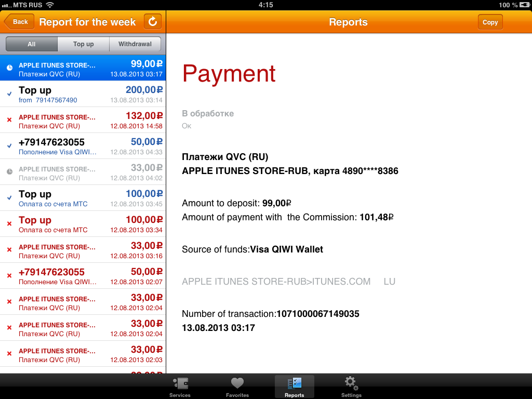Open the 33,00 iTunes payment at 02:03

pyautogui.click(x=83, y=354)
